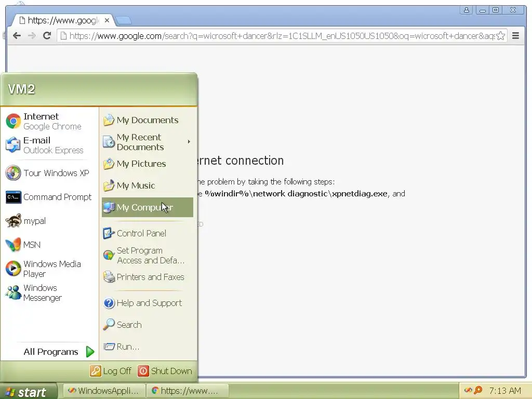Open My Music folder
Image resolution: width=532 pixels, height=399 pixels.
(147, 185)
